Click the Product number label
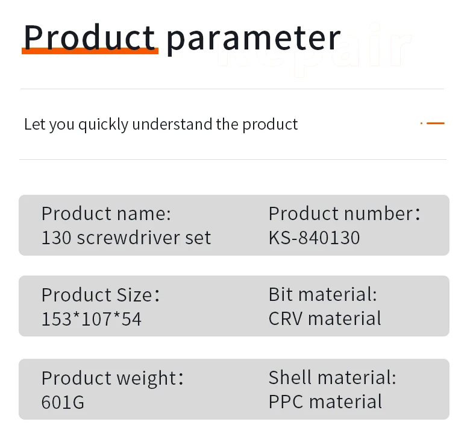476x448 pixels. 345,213
